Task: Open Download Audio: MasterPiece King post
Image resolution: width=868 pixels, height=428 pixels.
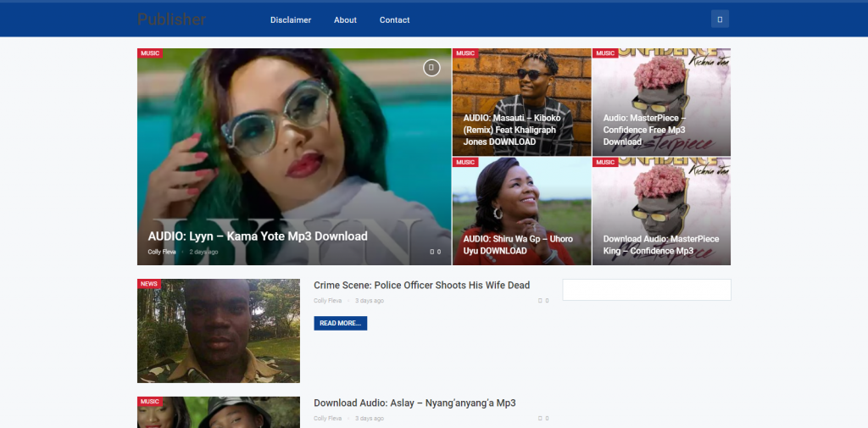Action: click(x=660, y=244)
